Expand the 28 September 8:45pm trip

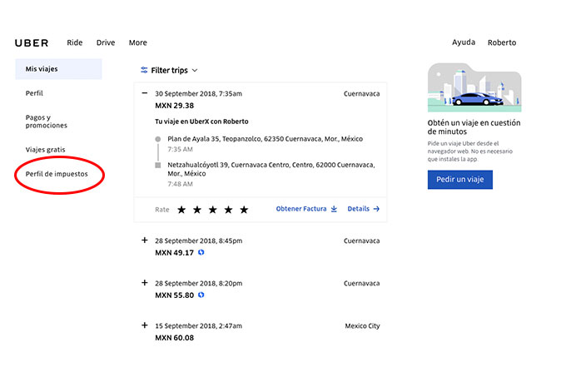[x=144, y=240]
